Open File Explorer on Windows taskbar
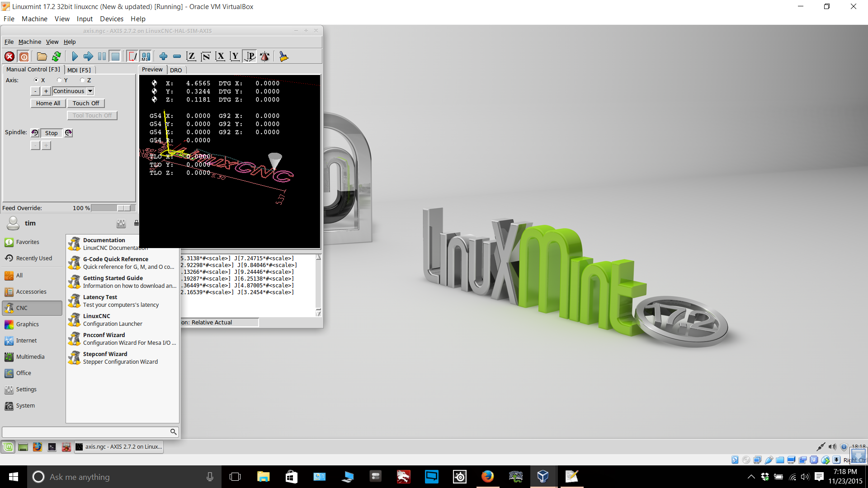Image resolution: width=868 pixels, height=488 pixels. click(263, 477)
